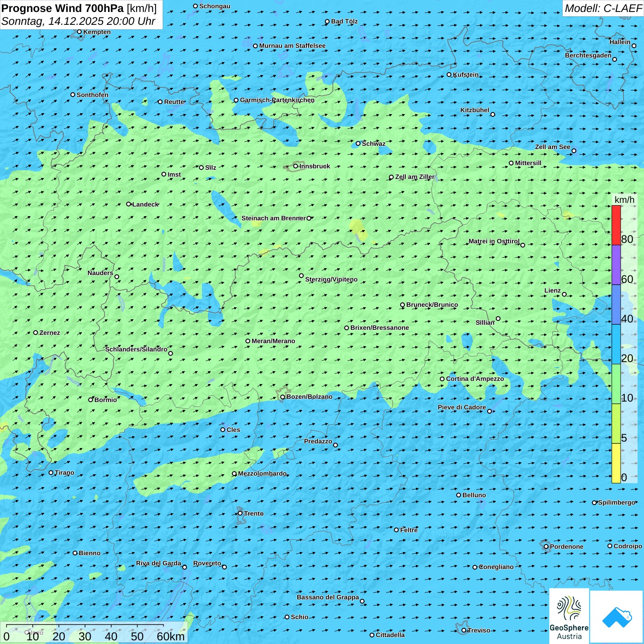
Task: Click the Modell: C-LAEF label
Action: click(603, 8)
